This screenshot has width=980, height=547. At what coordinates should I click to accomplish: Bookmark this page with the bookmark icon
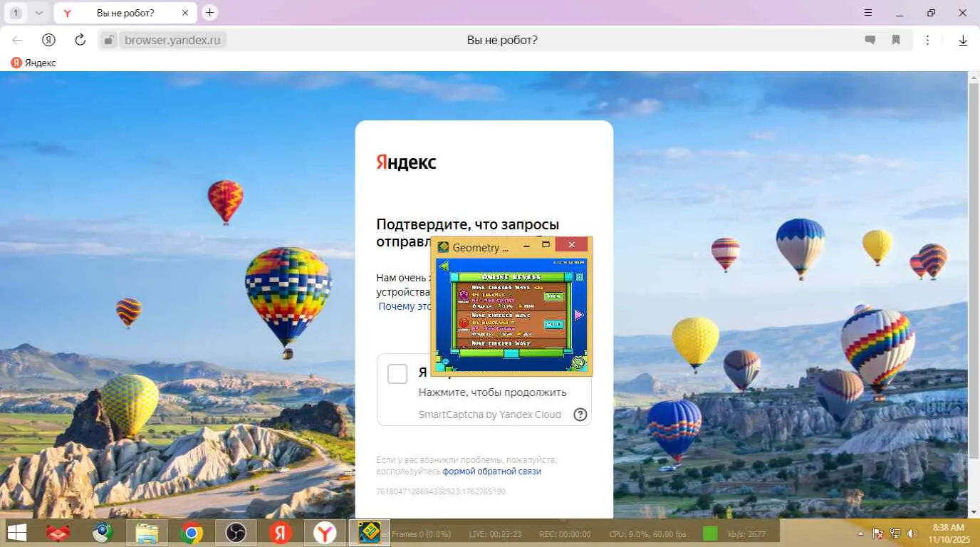[896, 40]
